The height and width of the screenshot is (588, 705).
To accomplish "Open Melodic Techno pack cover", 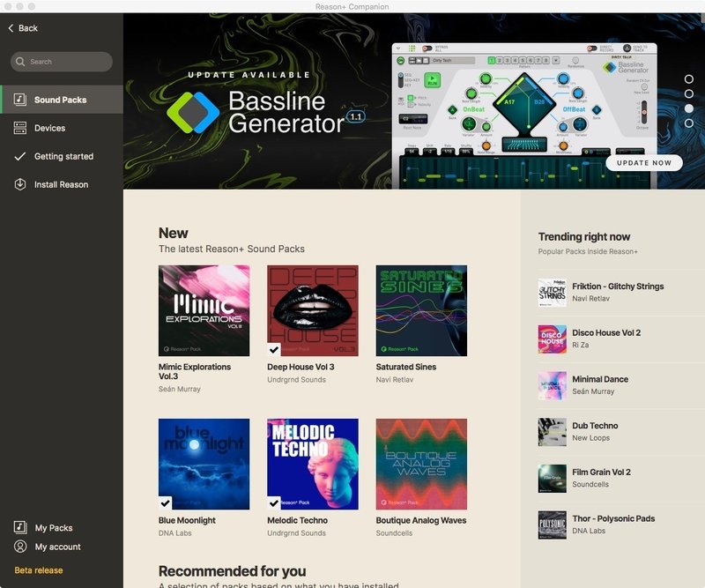I will tap(313, 464).
